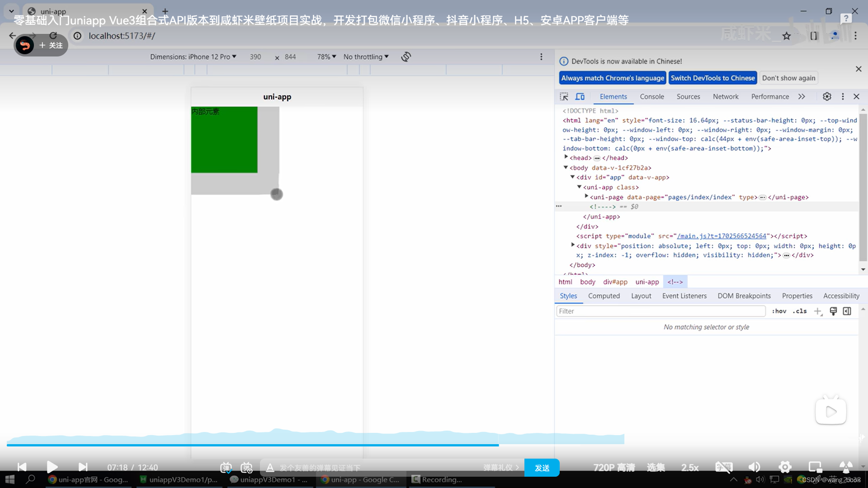Toggle :hov element state panel
The image size is (868, 488).
point(779,311)
